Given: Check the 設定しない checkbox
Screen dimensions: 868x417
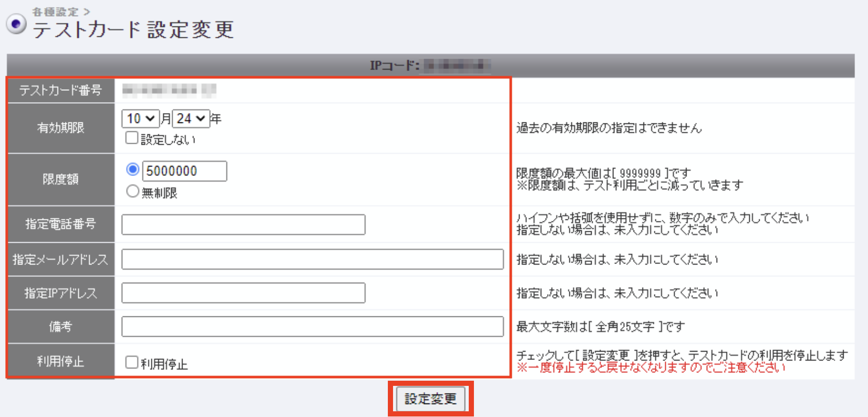Looking at the screenshot, I should [132, 138].
